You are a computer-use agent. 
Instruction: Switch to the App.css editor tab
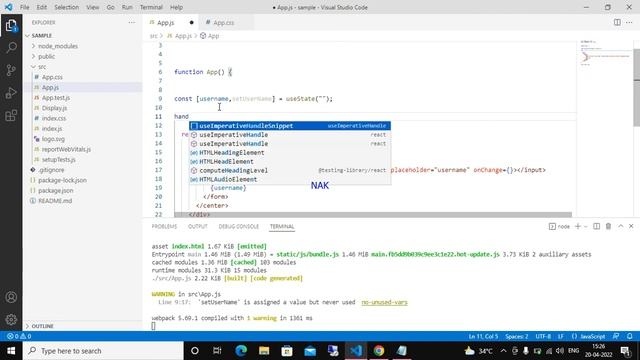coord(224,22)
